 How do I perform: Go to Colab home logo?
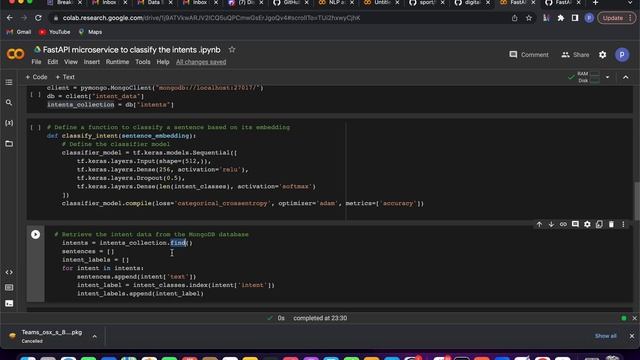(x=16, y=54)
